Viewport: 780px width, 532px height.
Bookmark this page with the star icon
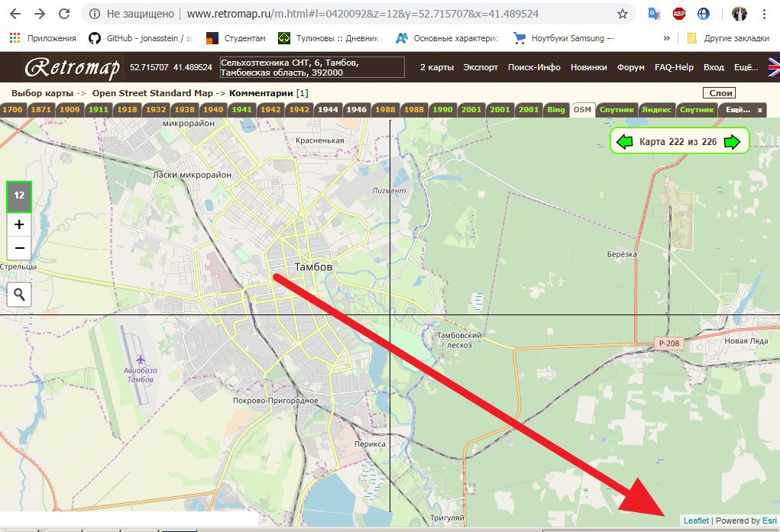click(623, 14)
